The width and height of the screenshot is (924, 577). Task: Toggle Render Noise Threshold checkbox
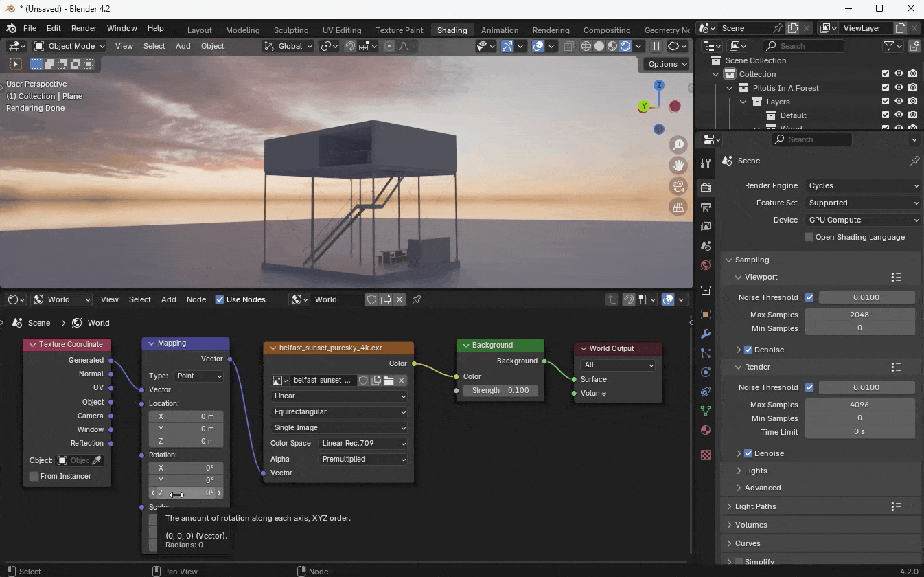click(x=809, y=387)
